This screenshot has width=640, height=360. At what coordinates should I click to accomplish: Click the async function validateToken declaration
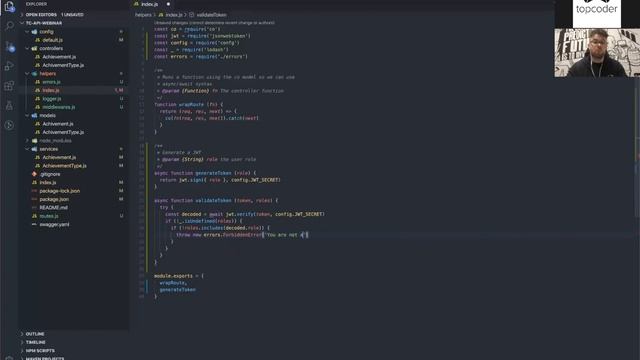coord(216,200)
